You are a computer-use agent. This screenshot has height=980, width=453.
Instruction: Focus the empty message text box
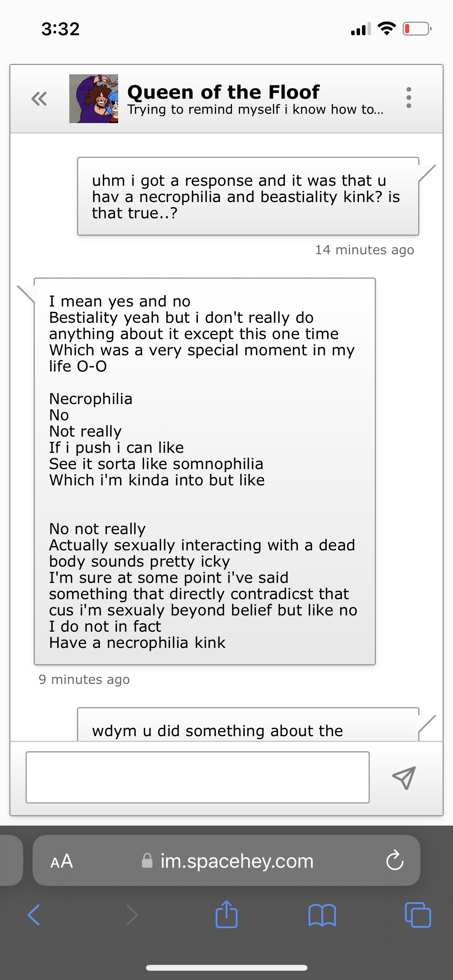click(x=197, y=777)
